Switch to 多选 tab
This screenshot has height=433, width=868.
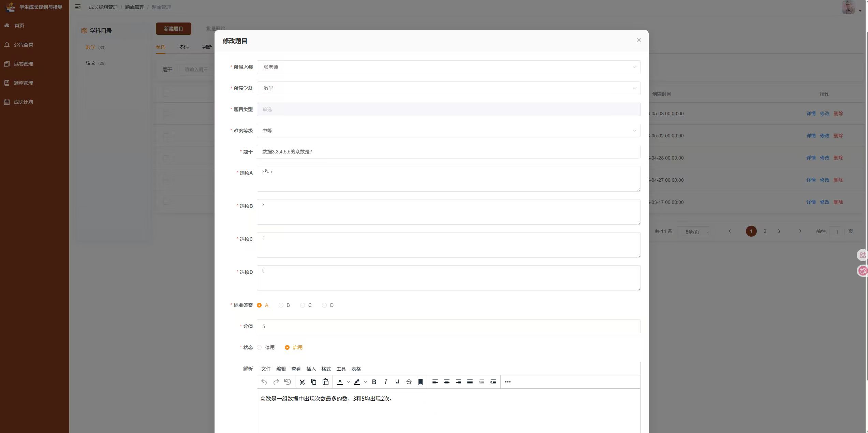click(184, 47)
